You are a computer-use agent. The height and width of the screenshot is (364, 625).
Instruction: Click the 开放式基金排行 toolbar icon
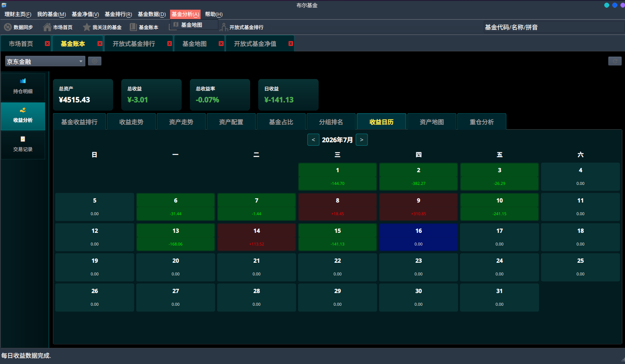coord(224,27)
